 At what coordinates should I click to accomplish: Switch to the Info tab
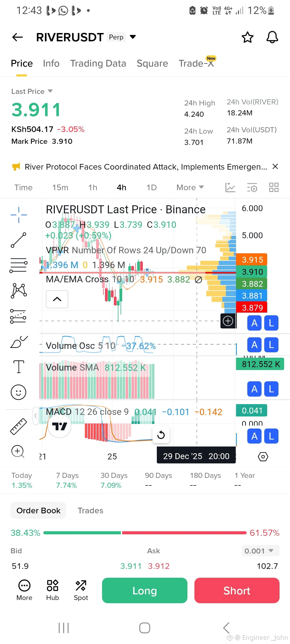pos(51,63)
